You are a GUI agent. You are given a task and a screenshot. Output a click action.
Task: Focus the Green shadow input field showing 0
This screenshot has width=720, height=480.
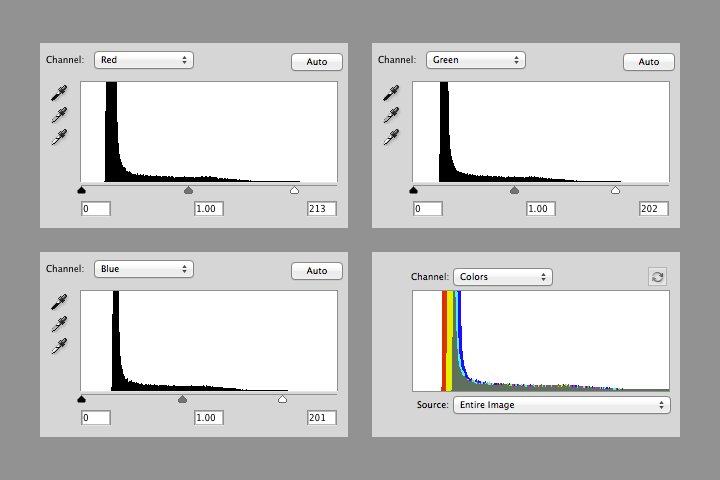coord(428,209)
